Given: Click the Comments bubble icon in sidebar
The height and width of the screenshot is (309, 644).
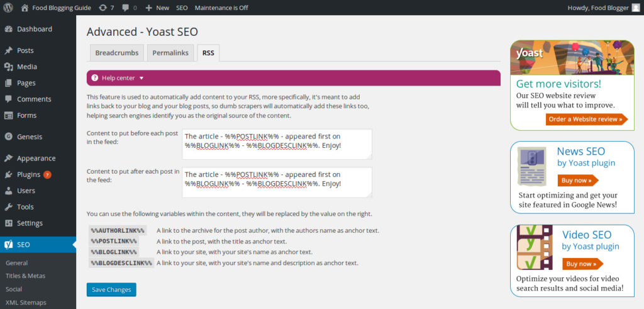Looking at the screenshot, I should tap(9, 99).
